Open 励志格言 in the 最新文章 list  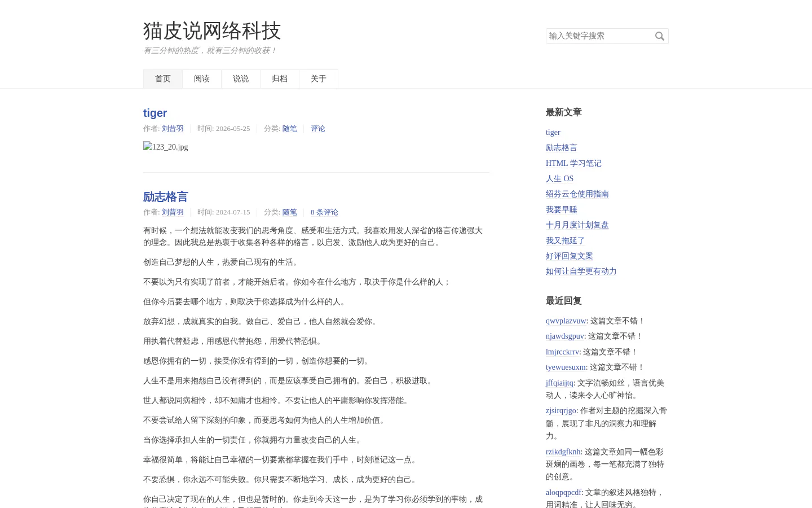(562, 148)
